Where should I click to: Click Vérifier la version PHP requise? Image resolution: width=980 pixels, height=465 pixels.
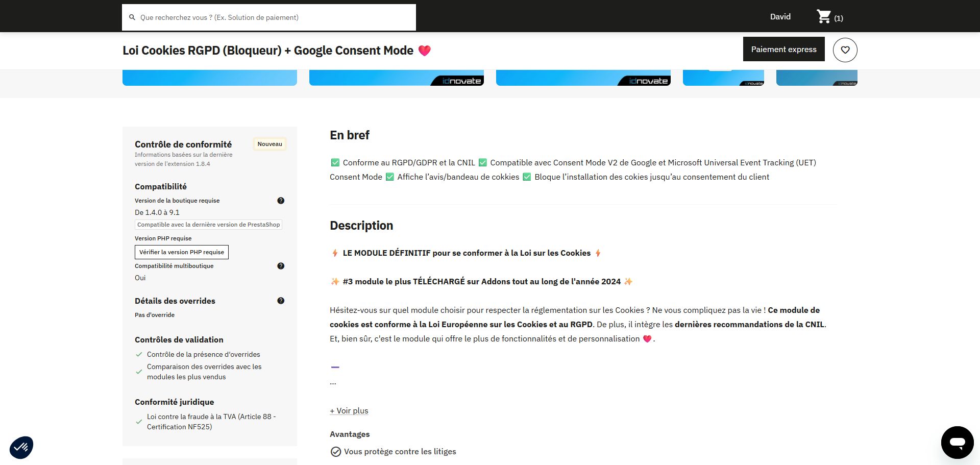click(182, 252)
